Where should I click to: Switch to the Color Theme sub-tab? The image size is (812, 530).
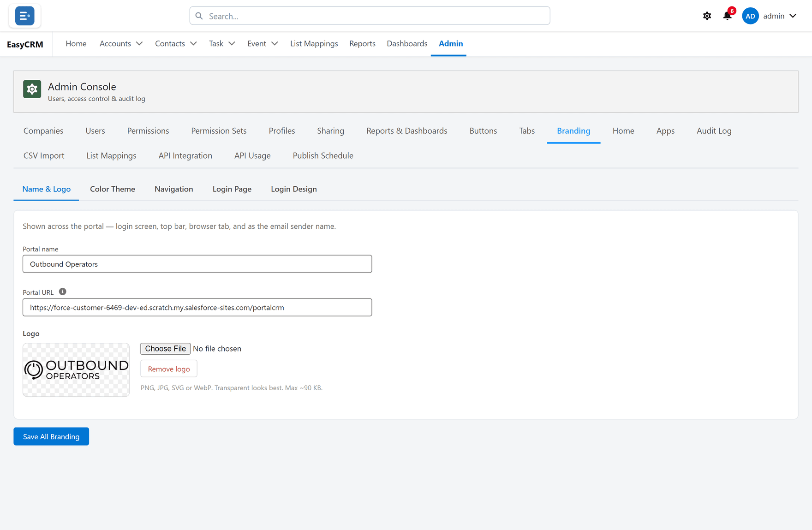pos(113,189)
